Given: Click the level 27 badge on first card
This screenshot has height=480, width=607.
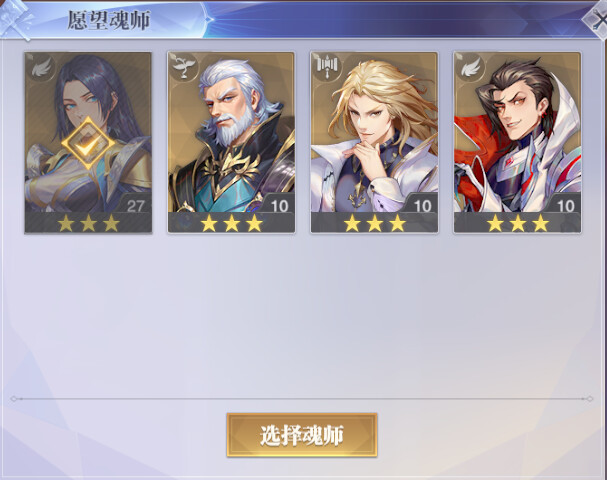Looking at the screenshot, I should coord(135,205).
